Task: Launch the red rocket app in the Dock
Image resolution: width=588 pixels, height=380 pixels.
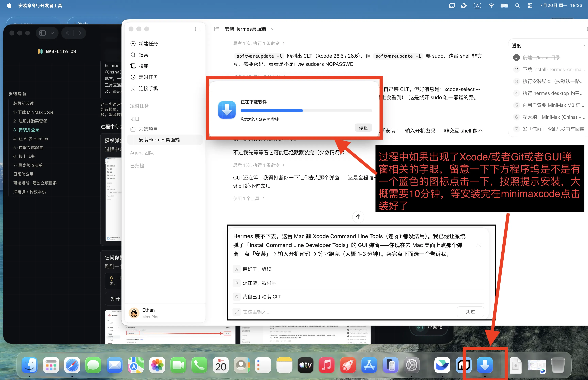Action: point(348,365)
